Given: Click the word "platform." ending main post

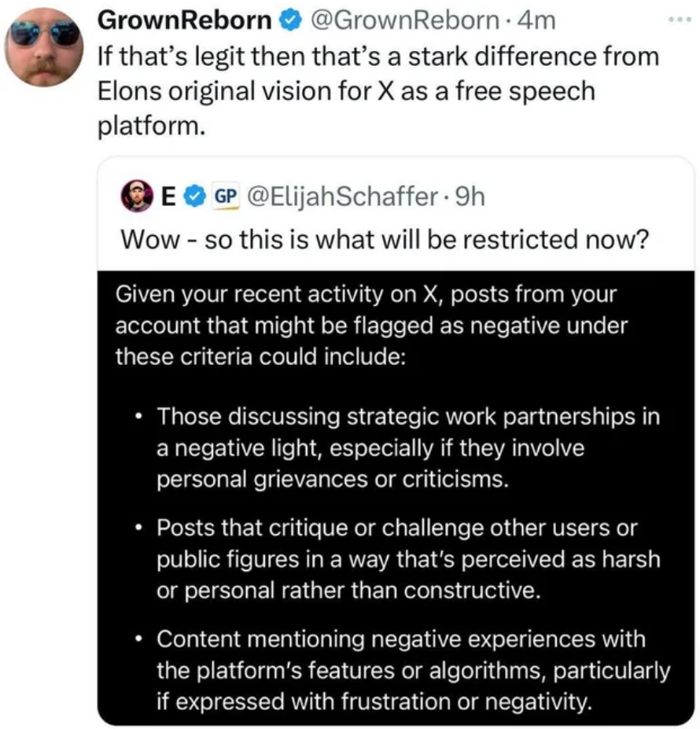Looking at the screenshot, I should (x=150, y=127).
